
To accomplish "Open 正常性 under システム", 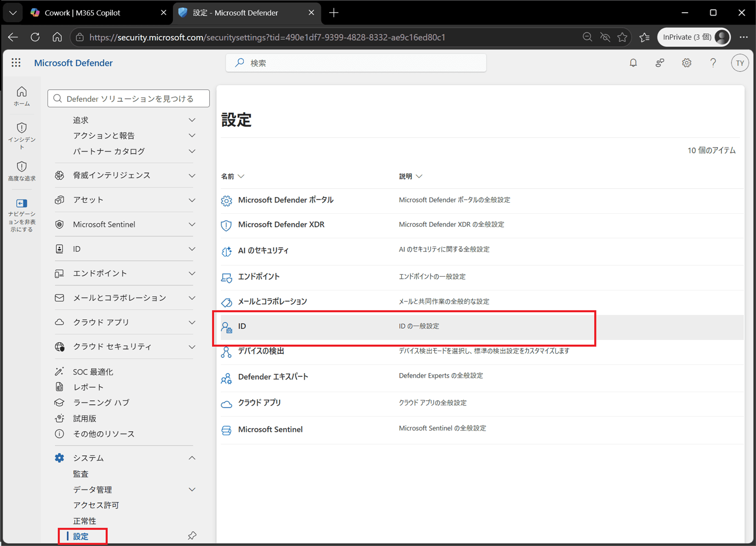I will pyautogui.click(x=85, y=521).
